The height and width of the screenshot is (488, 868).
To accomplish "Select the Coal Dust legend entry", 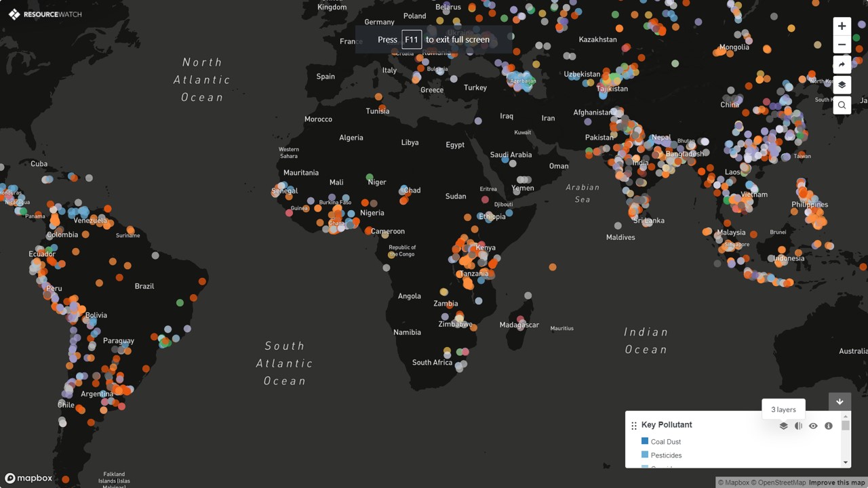I will 666,442.
